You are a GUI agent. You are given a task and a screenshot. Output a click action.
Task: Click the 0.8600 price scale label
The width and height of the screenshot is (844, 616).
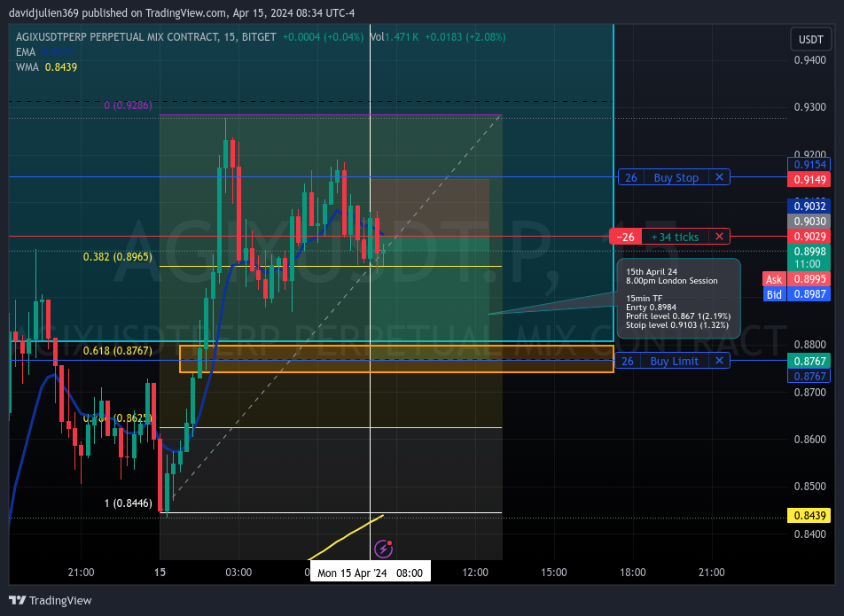tap(810, 440)
